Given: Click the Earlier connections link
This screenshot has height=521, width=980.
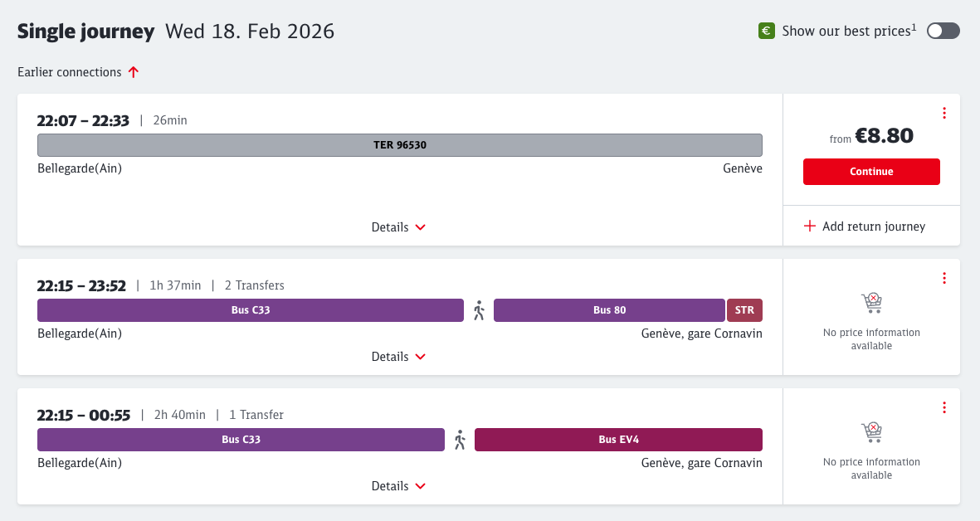Looking at the screenshot, I should click(70, 72).
